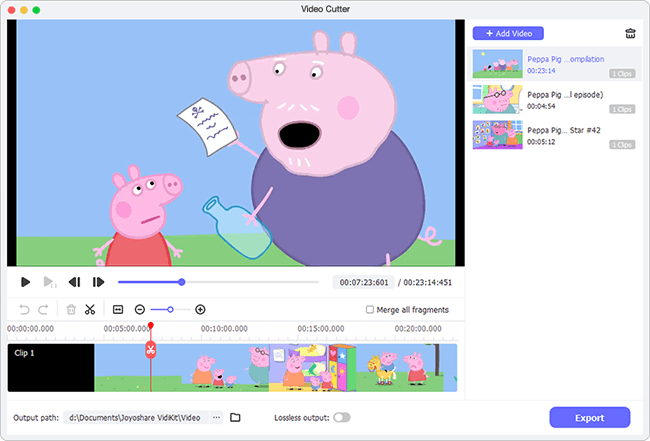Screen dimensions: 650x441
Task: Select Clip 1 on the timeline
Action: [x=232, y=368]
